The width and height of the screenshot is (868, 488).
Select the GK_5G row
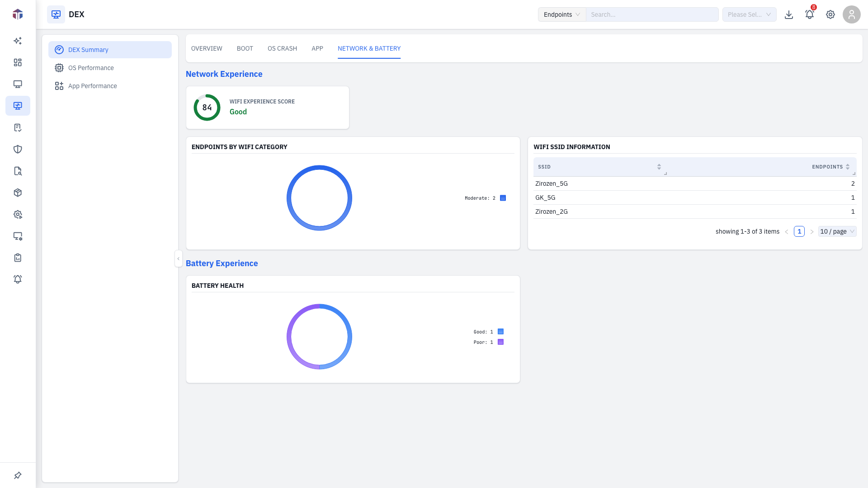[x=695, y=197]
